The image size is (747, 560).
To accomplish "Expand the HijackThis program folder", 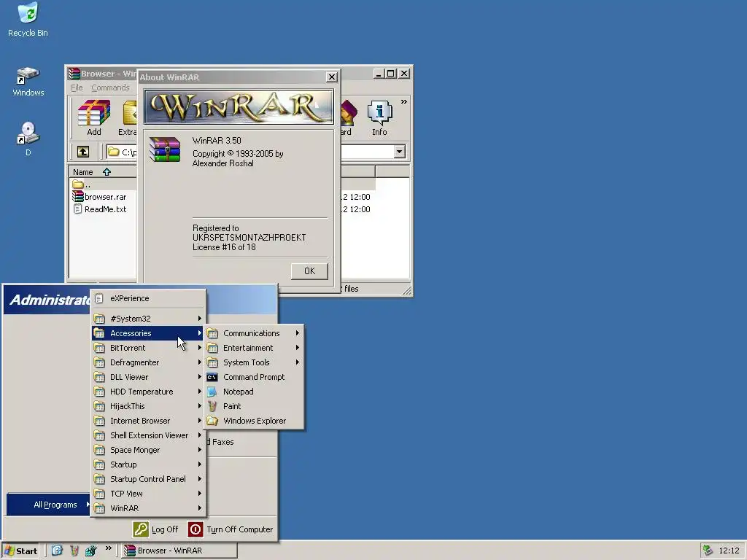I will tap(148, 406).
